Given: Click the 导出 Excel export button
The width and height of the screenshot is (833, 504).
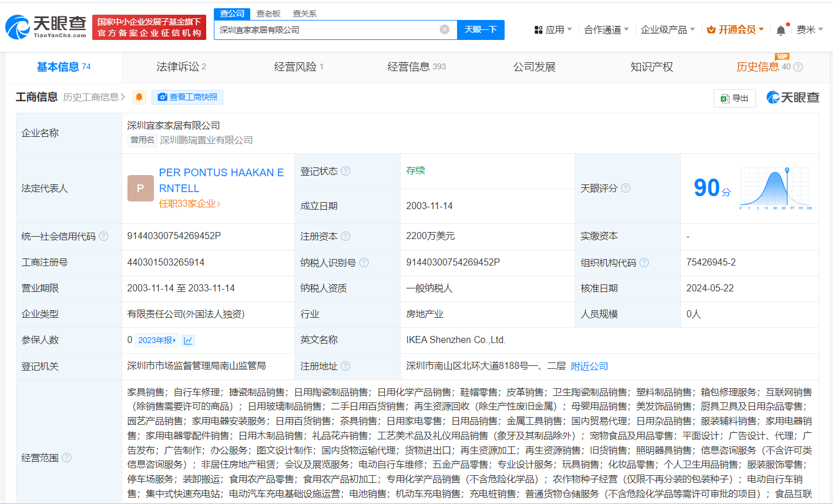Looking at the screenshot, I should click(x=735, y=98).
